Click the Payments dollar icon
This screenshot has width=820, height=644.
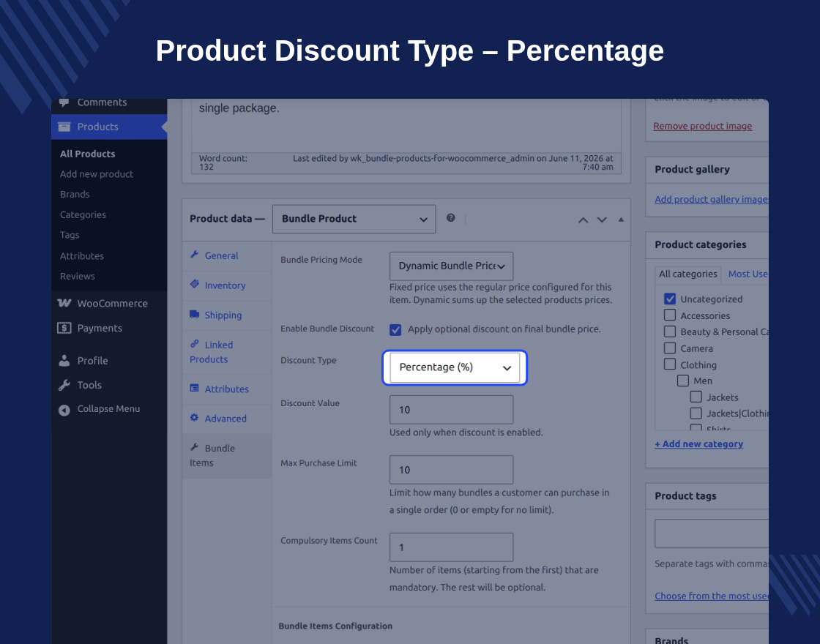64,328
